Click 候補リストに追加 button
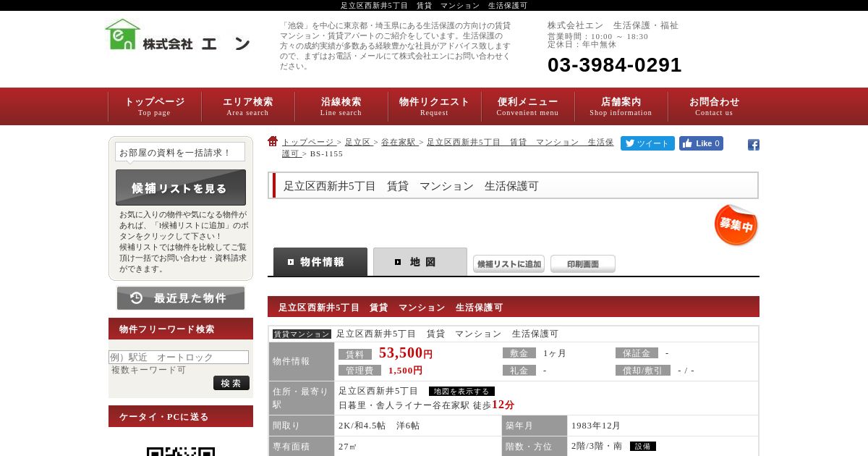 click(509, 264)
